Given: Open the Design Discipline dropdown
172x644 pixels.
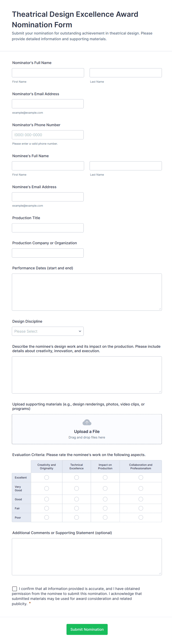Looking at the screenshot, I should (48, 331).
